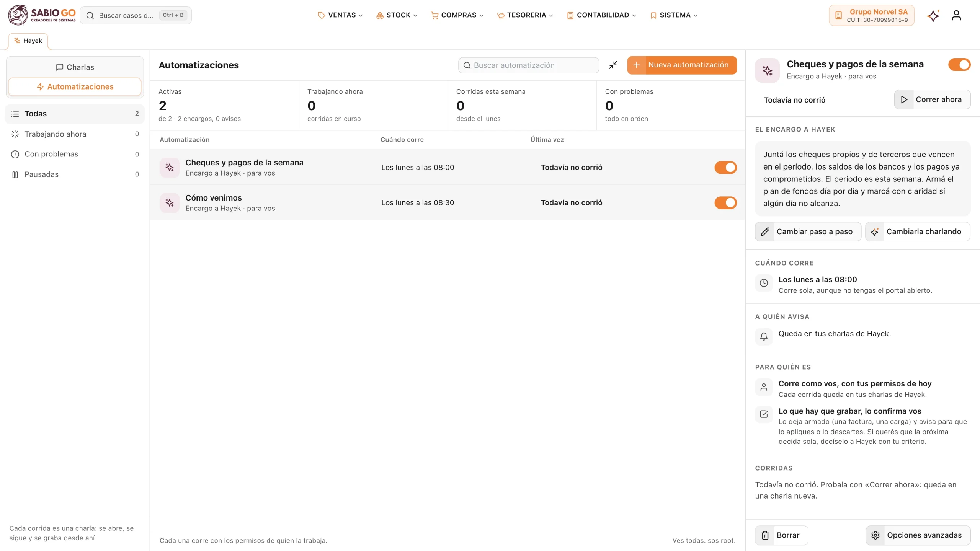Switch to Charlas section
This screenshot has height=551, width=980.
[x=75, y=67]
